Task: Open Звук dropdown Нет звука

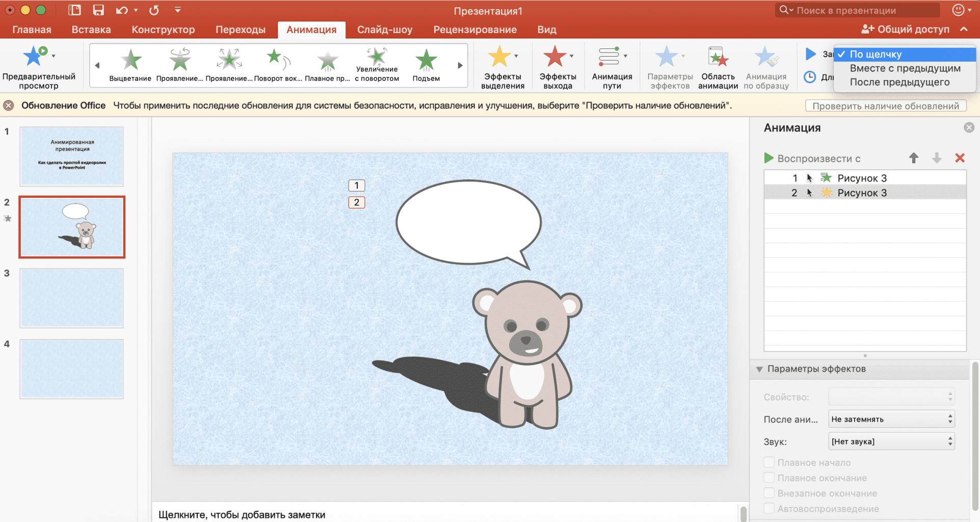Action: point(891,441)
